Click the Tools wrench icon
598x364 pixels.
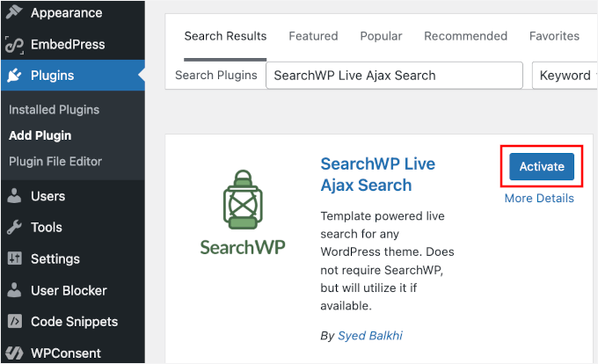[14, 228]
